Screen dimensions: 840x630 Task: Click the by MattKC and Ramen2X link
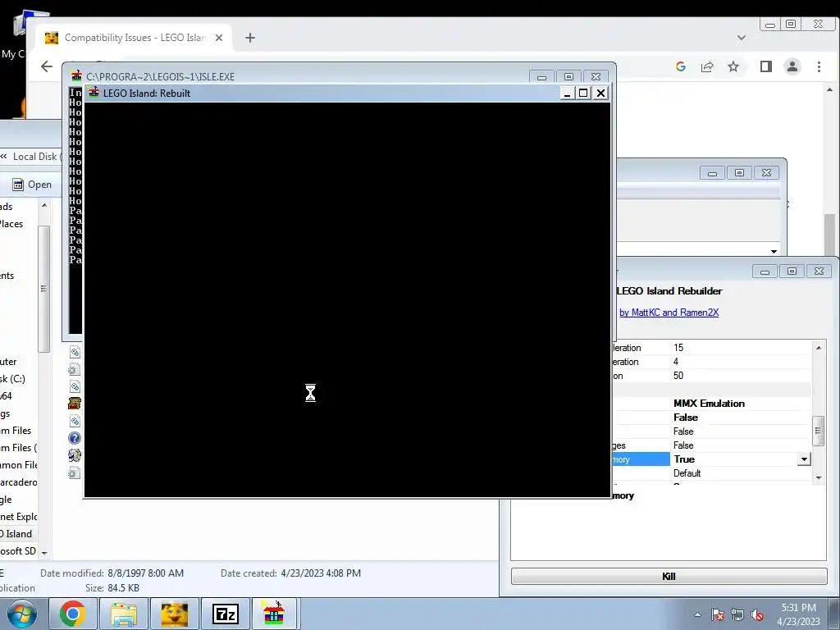(x=669, y=313)
